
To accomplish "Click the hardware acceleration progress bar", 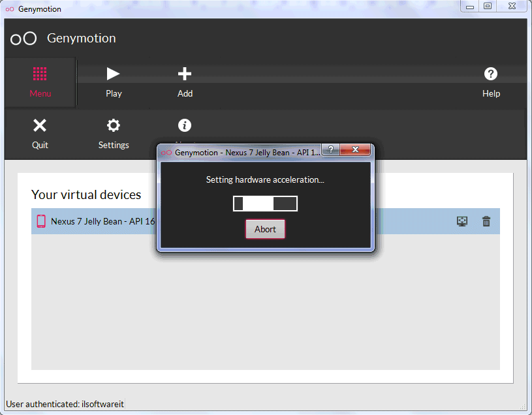I will 265,204.
